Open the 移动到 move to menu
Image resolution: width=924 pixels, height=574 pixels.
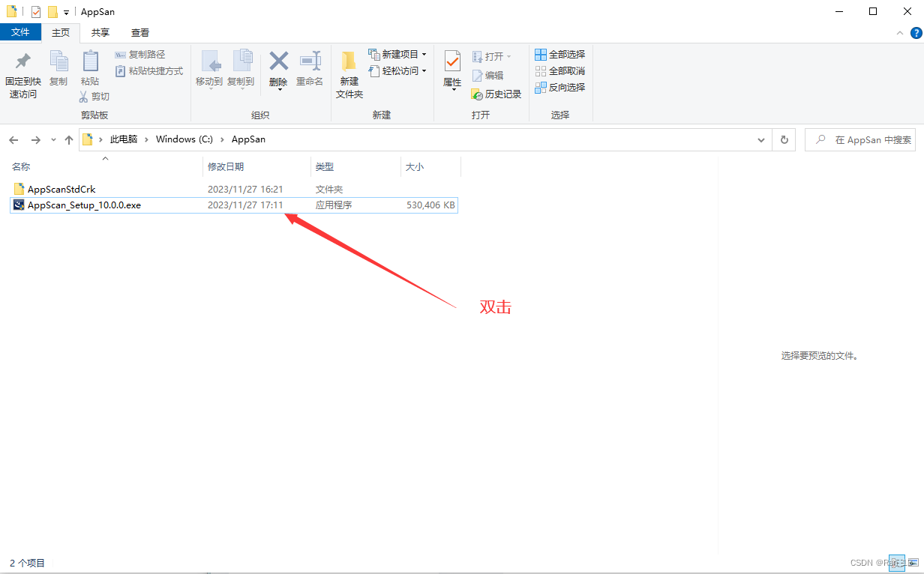[x=208, y=70]
